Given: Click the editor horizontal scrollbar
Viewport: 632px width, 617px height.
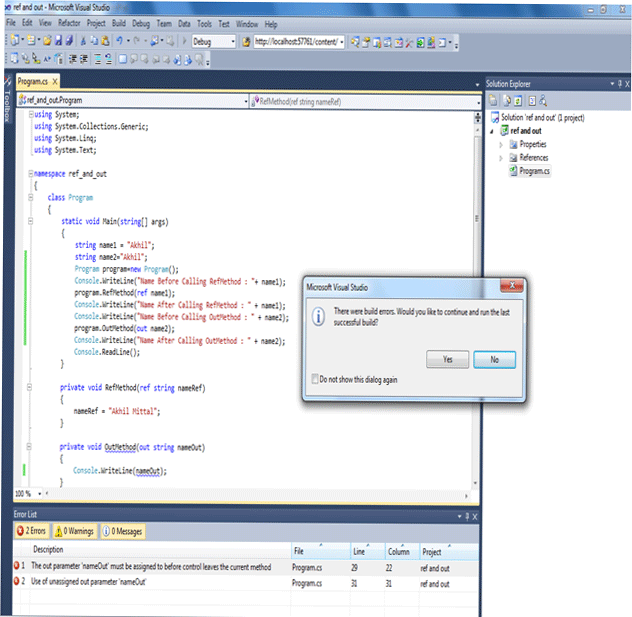Looking at the screenshot, I should coord(256,495).
